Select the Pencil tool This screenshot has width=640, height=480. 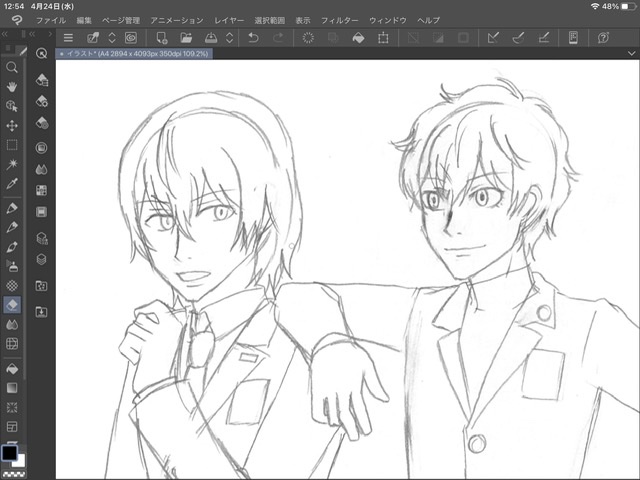[12, 227]
